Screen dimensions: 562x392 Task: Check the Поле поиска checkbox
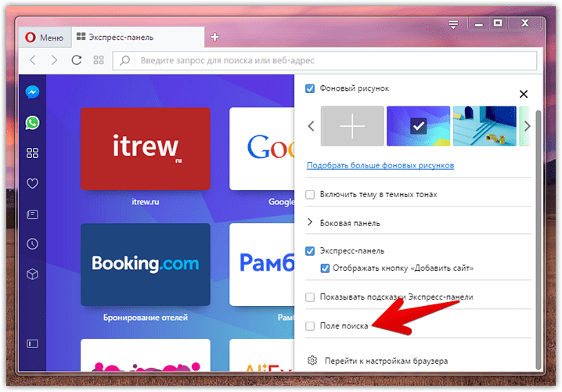point(310,325)
